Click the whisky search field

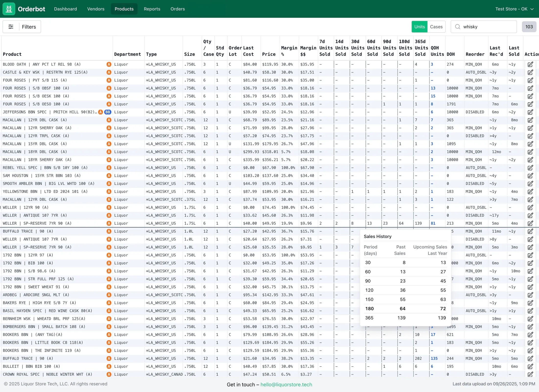coord(484,27)
